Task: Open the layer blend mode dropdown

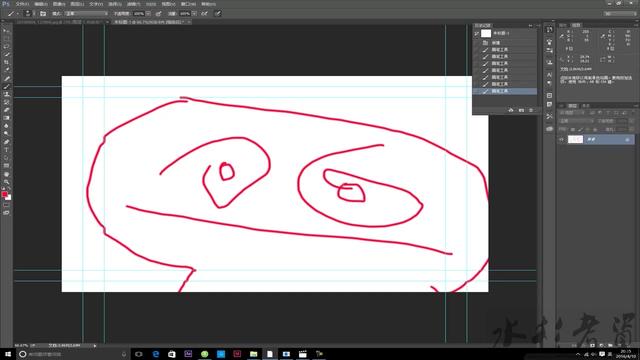Action: [x=576, y=121]
